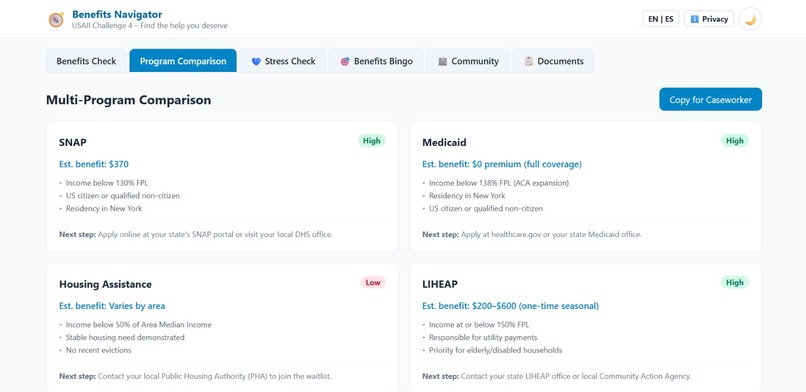Click the LIHEAP card heading
Image resolution: width=806 pixels, height=392 pixels.
pyautogui.click(x=440, y=284)
